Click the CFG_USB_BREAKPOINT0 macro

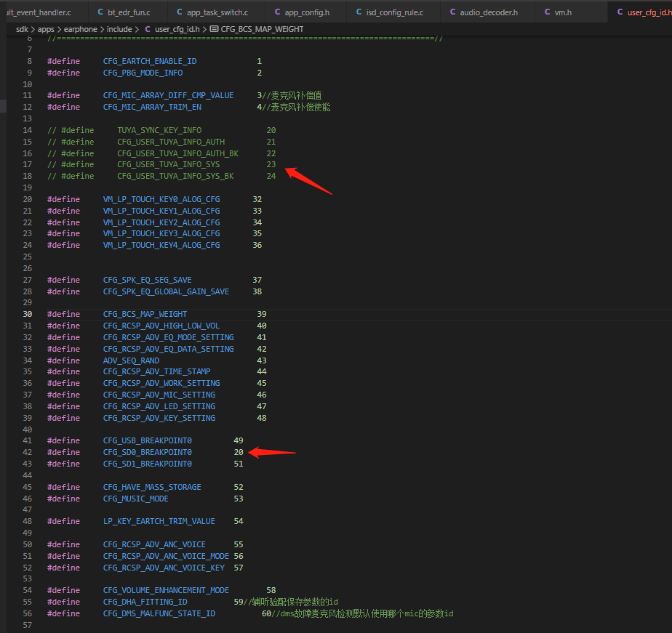pos(148,440)
